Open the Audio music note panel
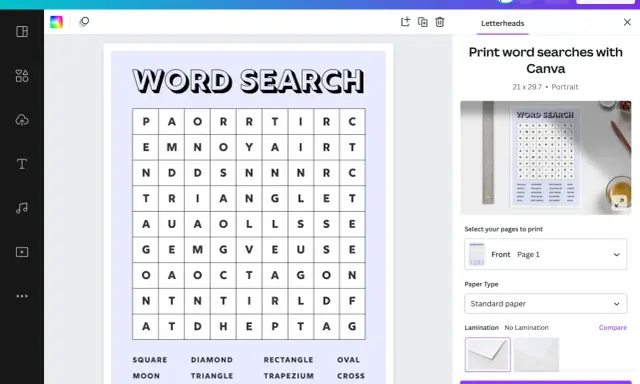 click(x=22, y=208)
